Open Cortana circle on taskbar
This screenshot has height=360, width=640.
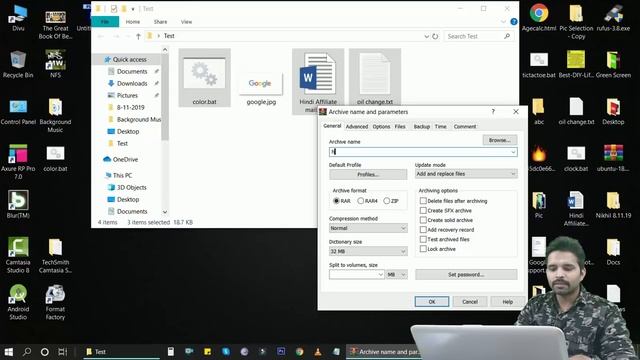45,351
